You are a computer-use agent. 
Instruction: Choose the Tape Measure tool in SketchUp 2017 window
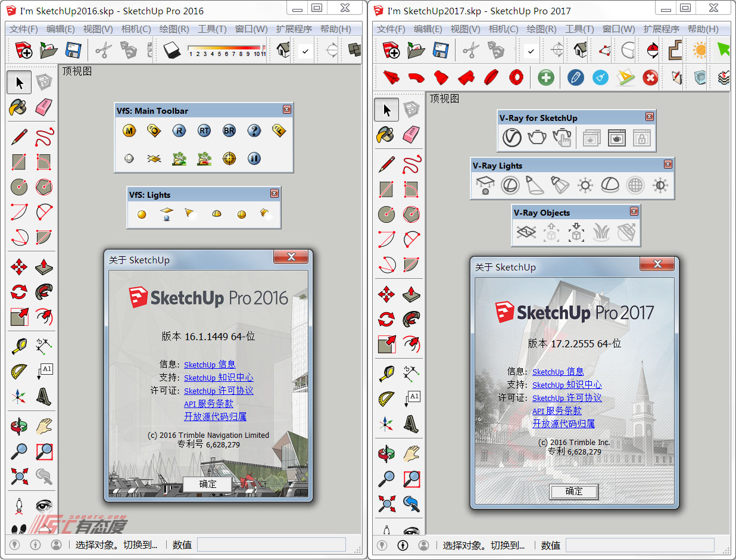pyautogui.click(x=386, y=373)
